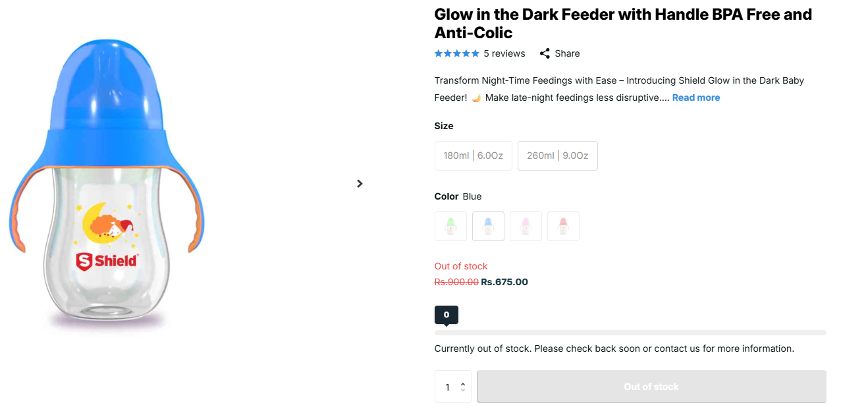The height and width of the screenshot is (413, 868).
Task: Go to next product image arrow
Action: [360, 184]
